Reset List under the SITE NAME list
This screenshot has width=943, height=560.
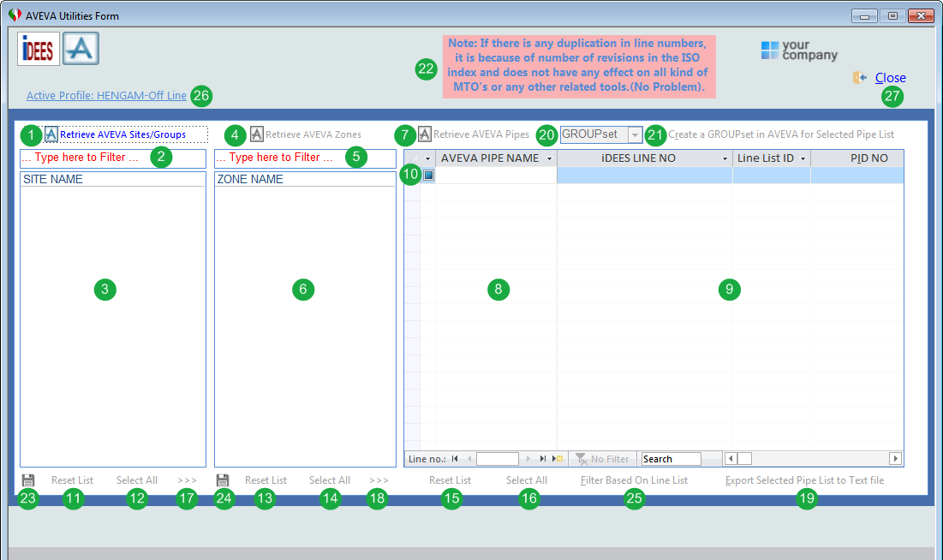(72, 480)
